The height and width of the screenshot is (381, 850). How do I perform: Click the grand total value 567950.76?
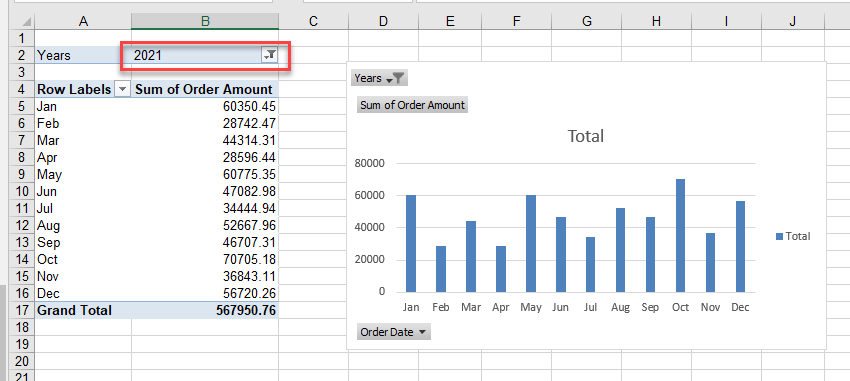[x=246, y=310]
